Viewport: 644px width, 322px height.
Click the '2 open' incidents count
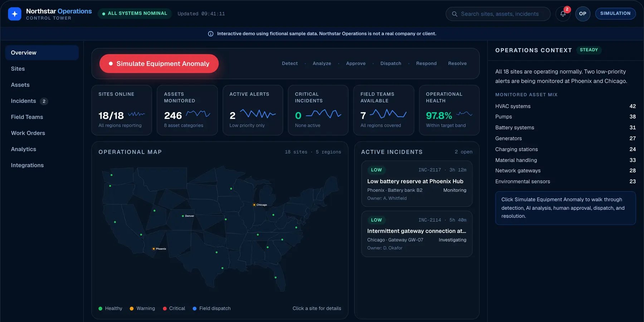tap(464, 152)
